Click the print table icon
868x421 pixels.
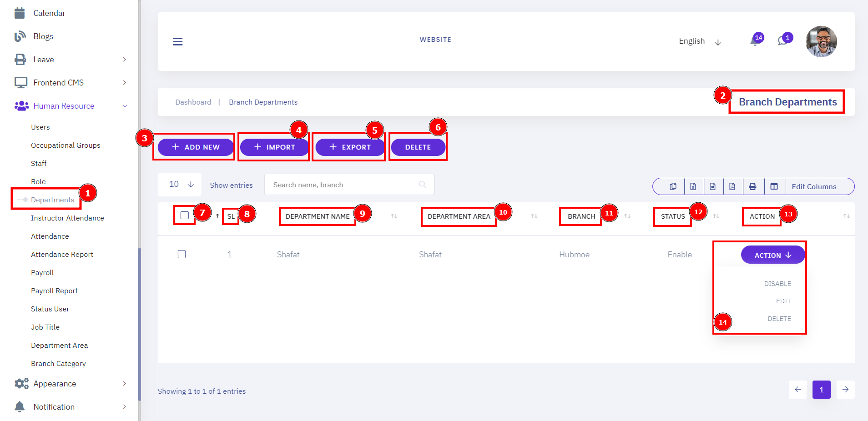coord(753,186)
